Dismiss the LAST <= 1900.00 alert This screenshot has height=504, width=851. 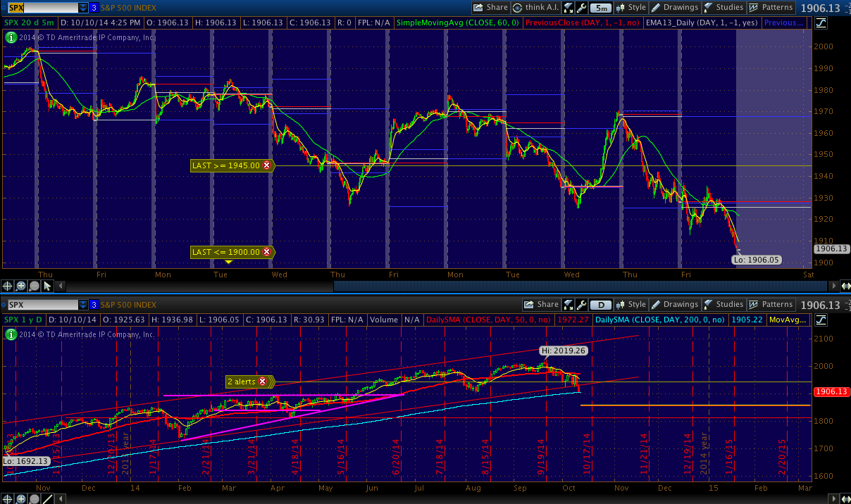pyautogui.click(x=266, y=252)
